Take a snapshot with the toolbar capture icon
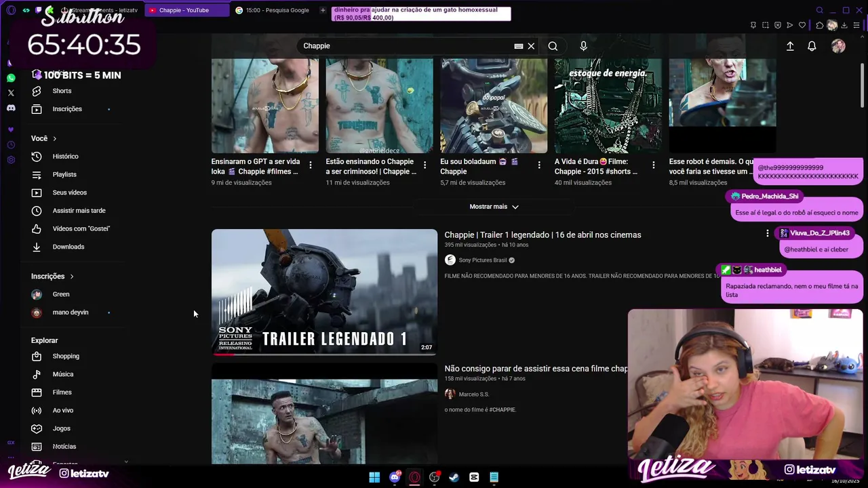 click(x=766, y=25)
